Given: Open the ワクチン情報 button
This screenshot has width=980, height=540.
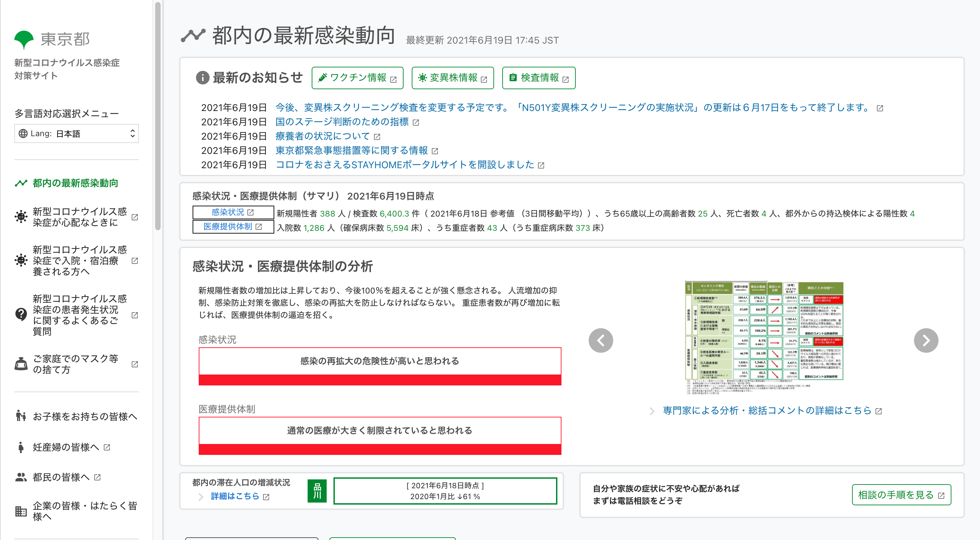Looking at the screenshot, I should (x=357, y=78).
